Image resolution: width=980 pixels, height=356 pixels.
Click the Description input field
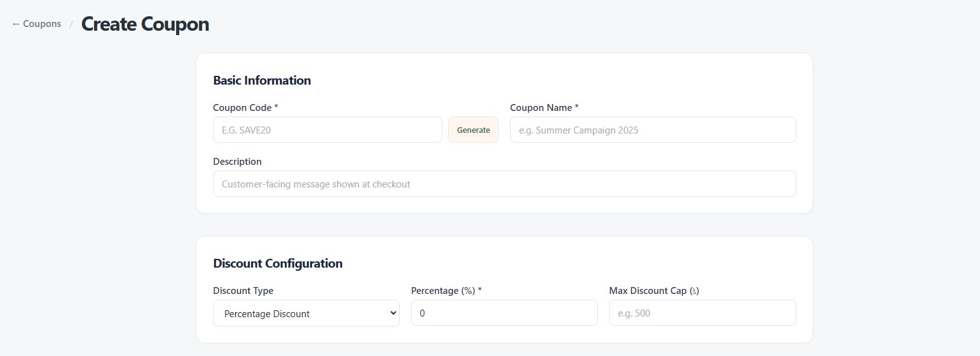[x=504, y=184]
